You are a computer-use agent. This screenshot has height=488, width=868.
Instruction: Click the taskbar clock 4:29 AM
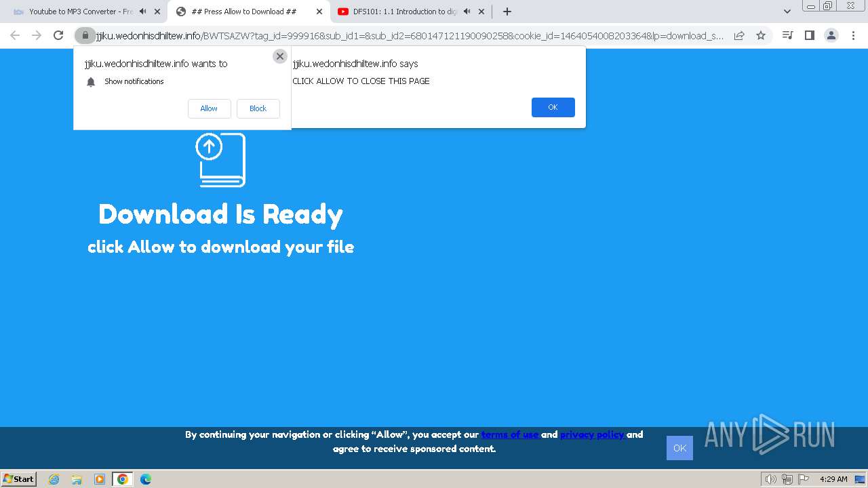click(x=833, y=479)
